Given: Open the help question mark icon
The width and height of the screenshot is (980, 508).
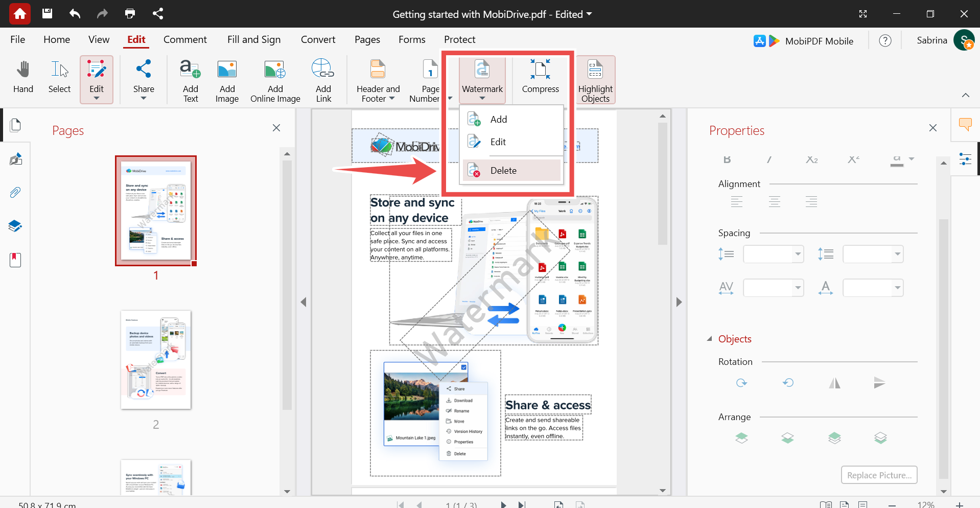Looking at the screenshot, I should pos(885,40).
